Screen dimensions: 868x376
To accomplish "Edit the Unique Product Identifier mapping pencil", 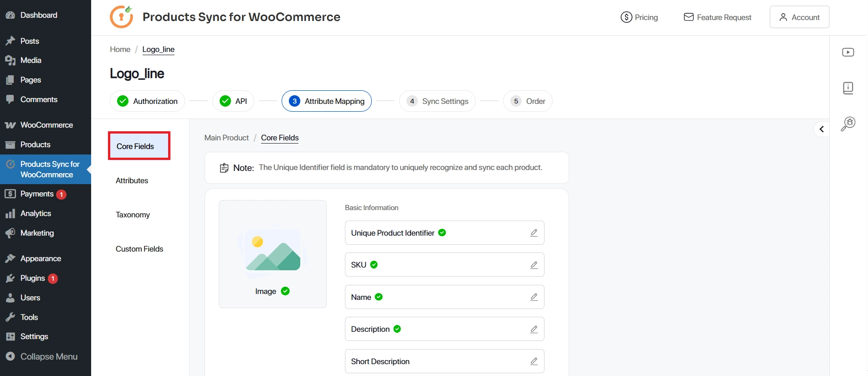I will (534, 233).
